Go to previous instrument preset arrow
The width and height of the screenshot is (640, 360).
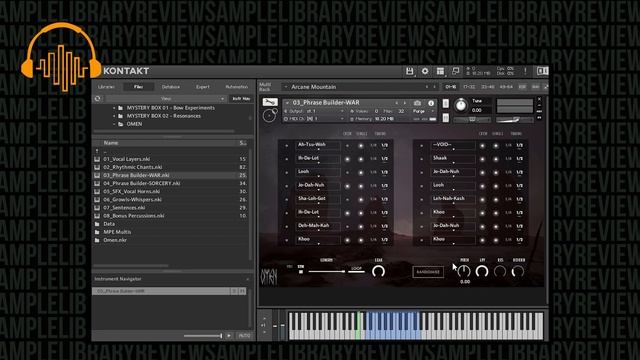pyautogui.click(x=396, y=103)
